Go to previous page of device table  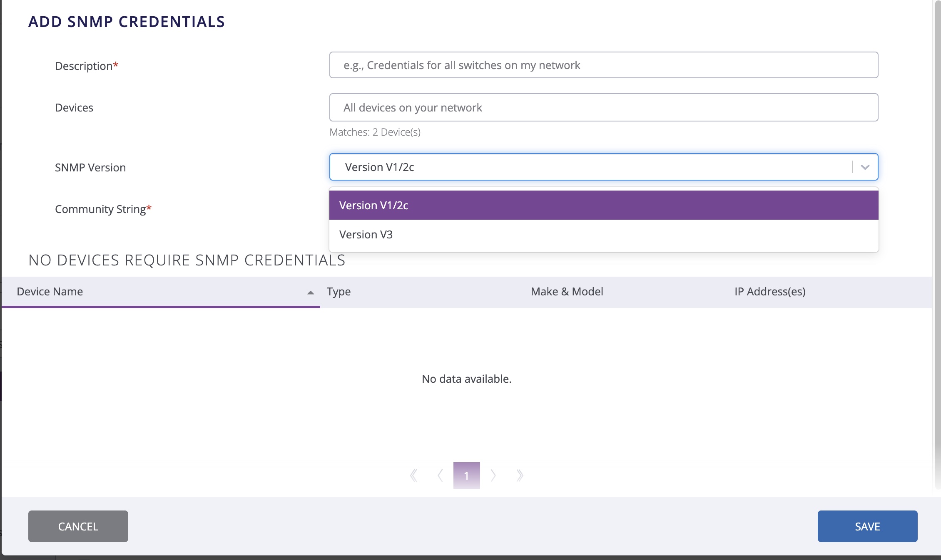tap(440, 475)
